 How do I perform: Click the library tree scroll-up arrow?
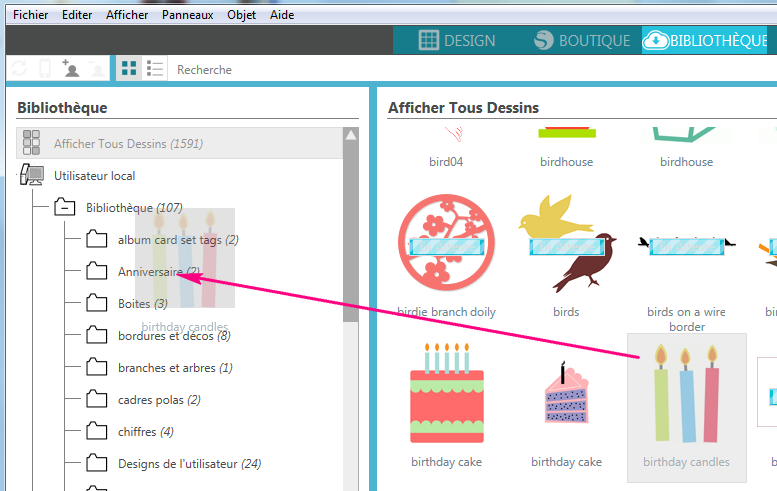tap(351, 135)
